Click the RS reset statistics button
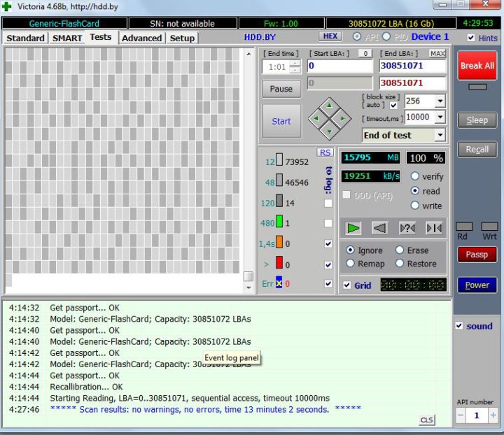The width and height of the screenshot is (504, 435). point(324,152)
